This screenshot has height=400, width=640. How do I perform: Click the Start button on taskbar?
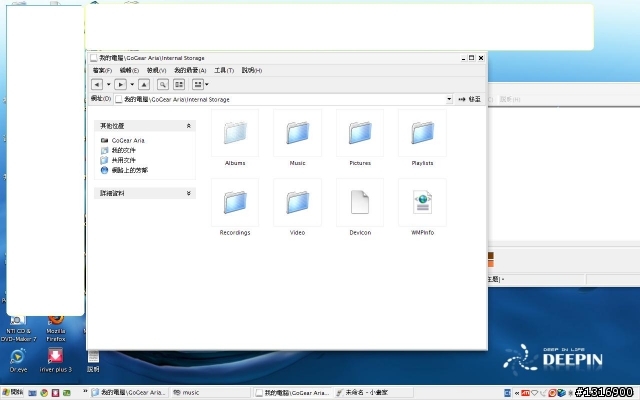coord(13,393)
